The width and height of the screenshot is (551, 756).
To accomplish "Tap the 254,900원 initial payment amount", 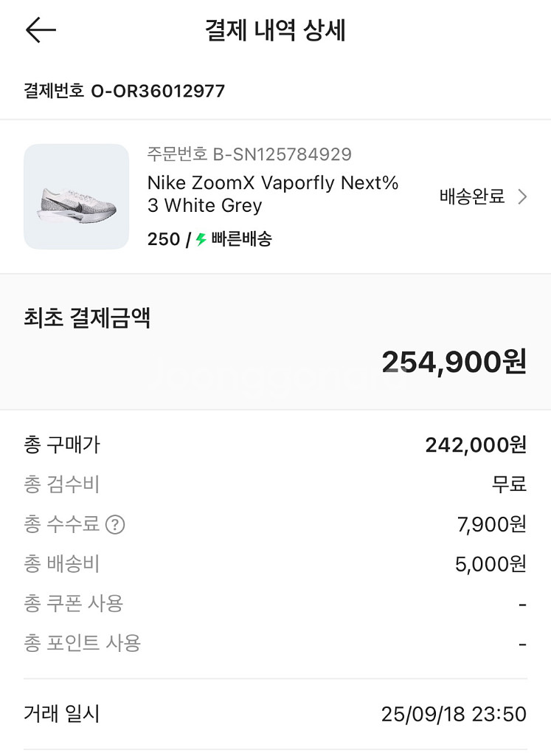I will tap(453, 362).
